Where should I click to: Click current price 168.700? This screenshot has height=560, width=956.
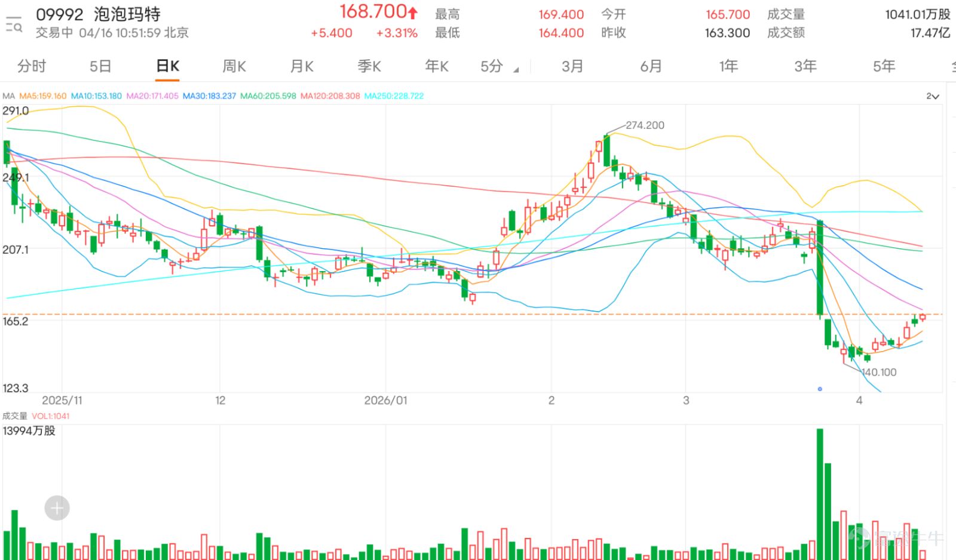pos(374,11)
